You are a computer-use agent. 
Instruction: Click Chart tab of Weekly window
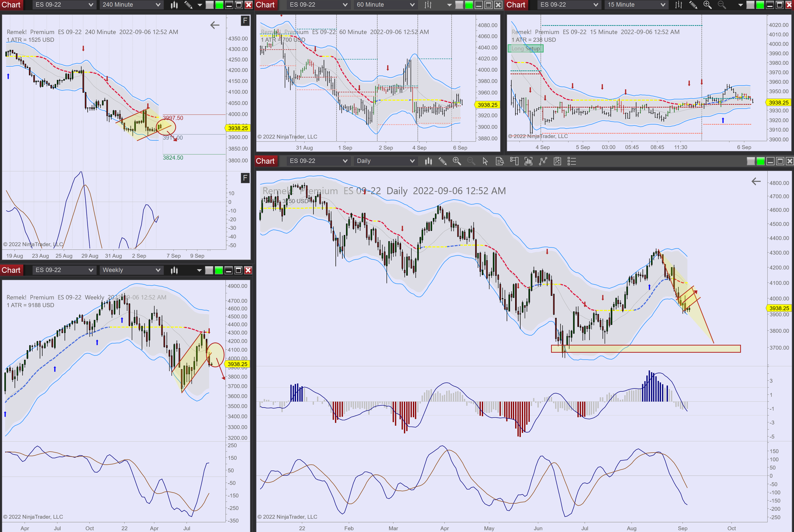click(11, 270)
